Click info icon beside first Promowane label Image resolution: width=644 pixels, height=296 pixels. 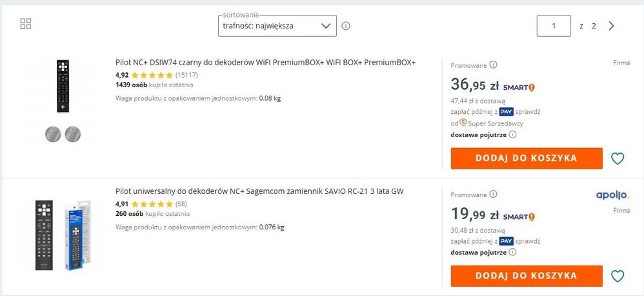[x=494, y=65]
